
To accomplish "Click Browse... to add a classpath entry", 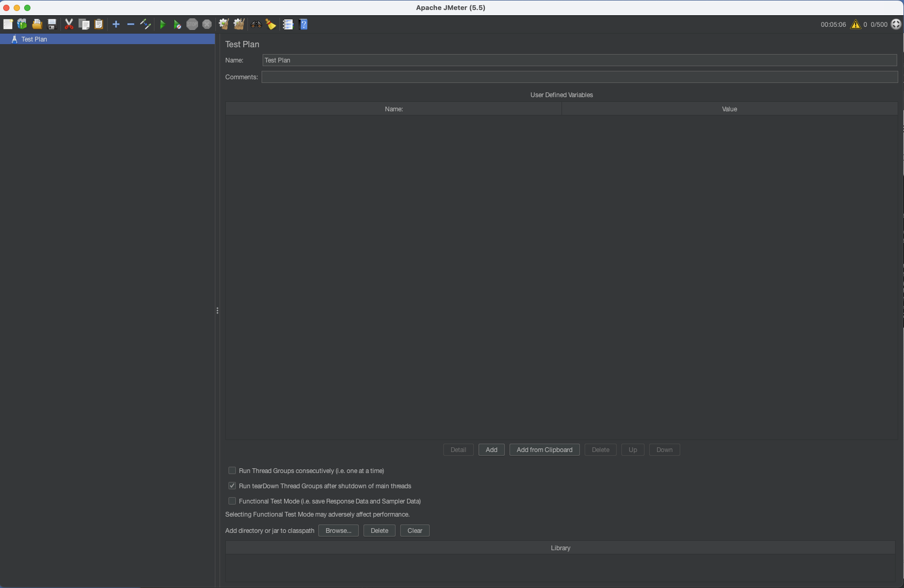I will point(338,531).
